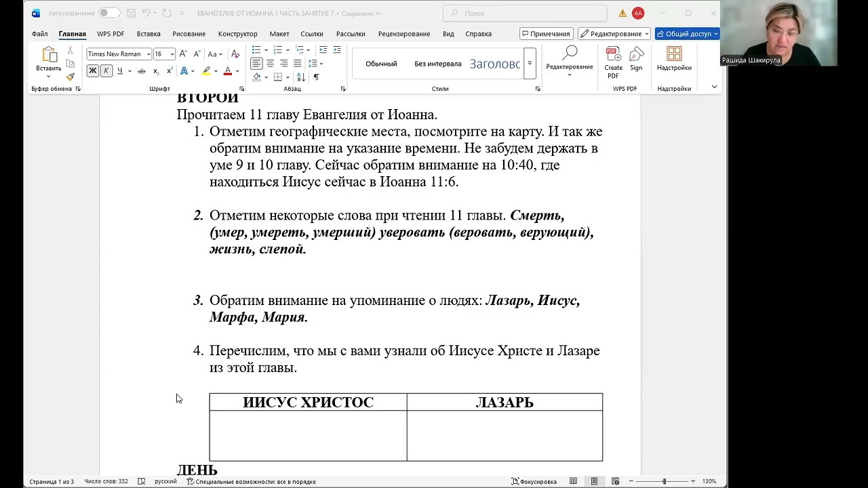Click the red font color A button
Screen dimensions: 868x488
228,71
